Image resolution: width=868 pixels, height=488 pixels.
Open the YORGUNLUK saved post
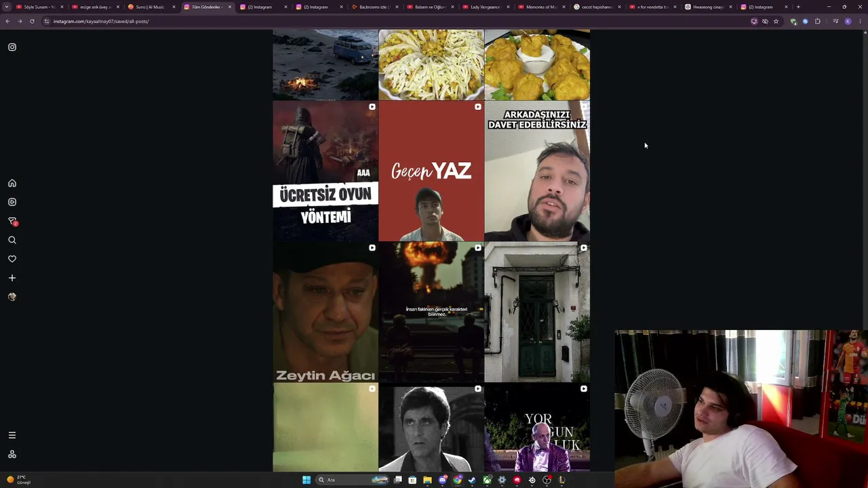(537, 428)
